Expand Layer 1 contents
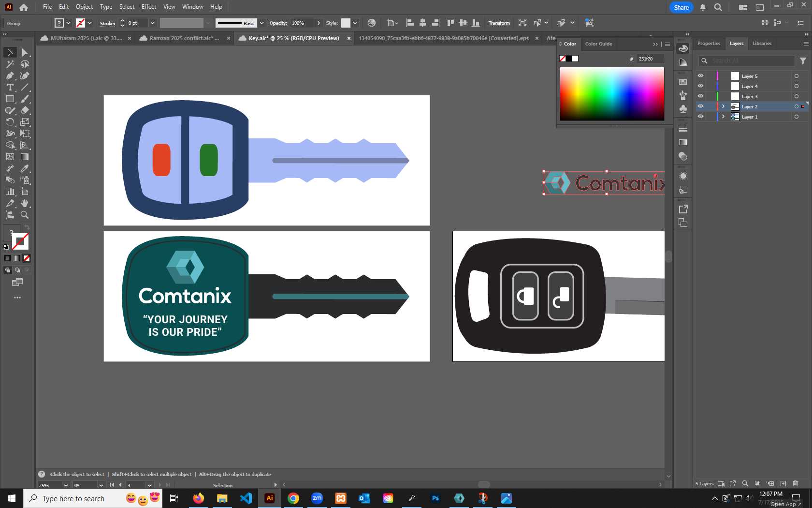The height and width of the screenshot is (508, 812). (x=723, y=117)
